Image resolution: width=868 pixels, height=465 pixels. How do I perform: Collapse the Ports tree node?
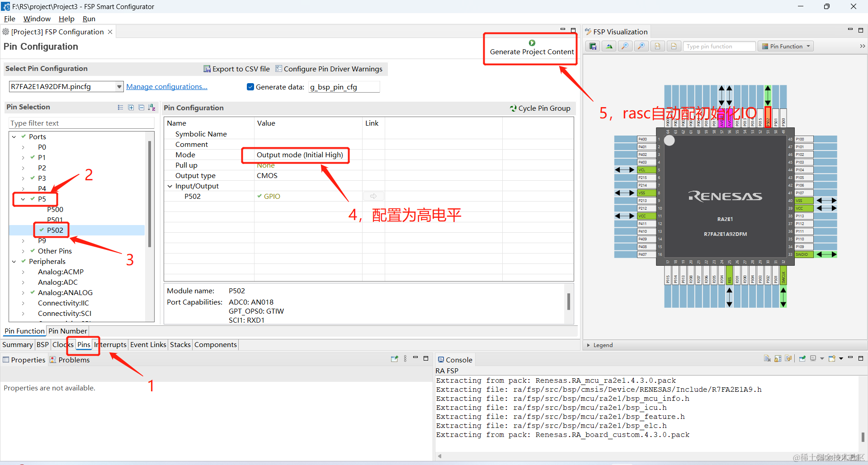tap(14, 136)
